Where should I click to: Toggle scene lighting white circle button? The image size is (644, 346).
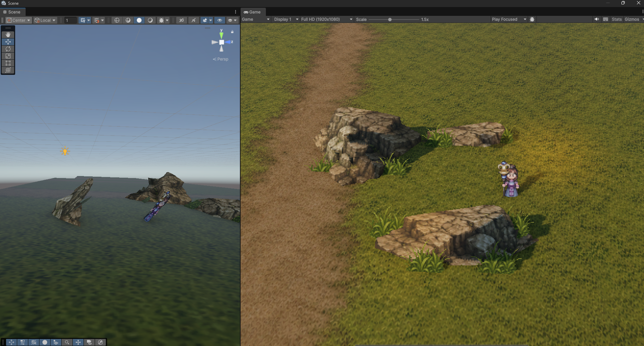click(139, 20)
